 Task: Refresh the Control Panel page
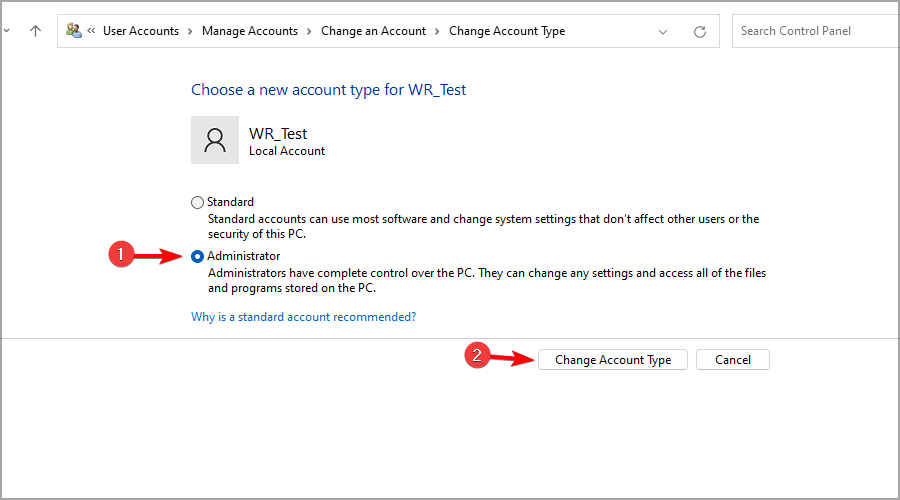pos(700,31)
